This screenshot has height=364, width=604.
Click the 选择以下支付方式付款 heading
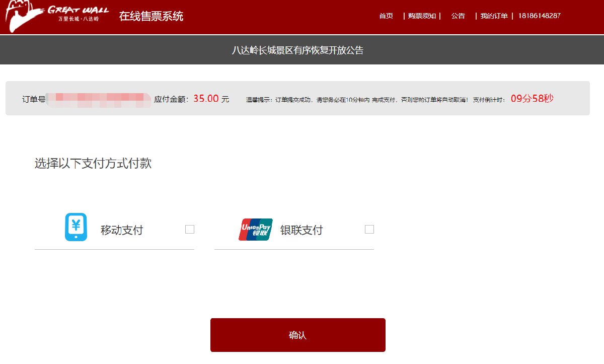point(93,163)
